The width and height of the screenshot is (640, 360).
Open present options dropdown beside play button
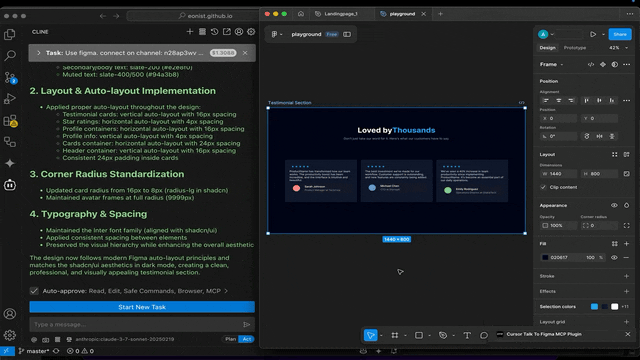click(603, 34)
